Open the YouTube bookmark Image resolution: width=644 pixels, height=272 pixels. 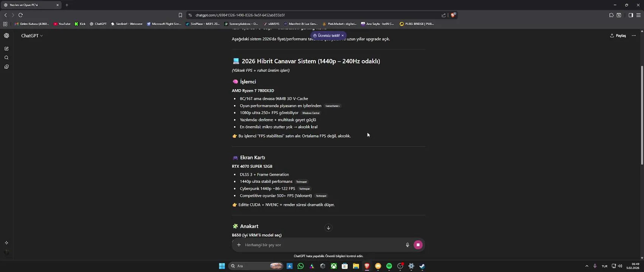(x=62, y=24)
